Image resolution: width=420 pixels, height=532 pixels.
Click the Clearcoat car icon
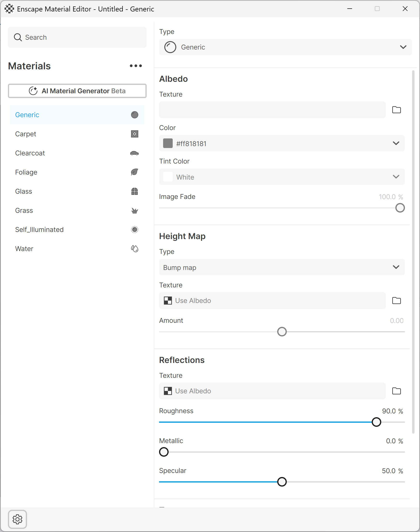click(x=134, y=153)
